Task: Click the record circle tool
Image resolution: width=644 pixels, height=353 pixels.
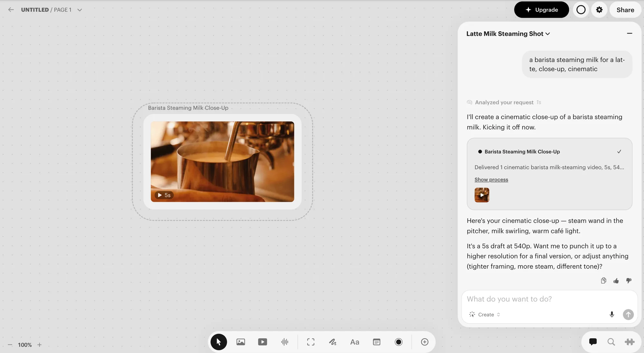Action: tap(399, 342)
